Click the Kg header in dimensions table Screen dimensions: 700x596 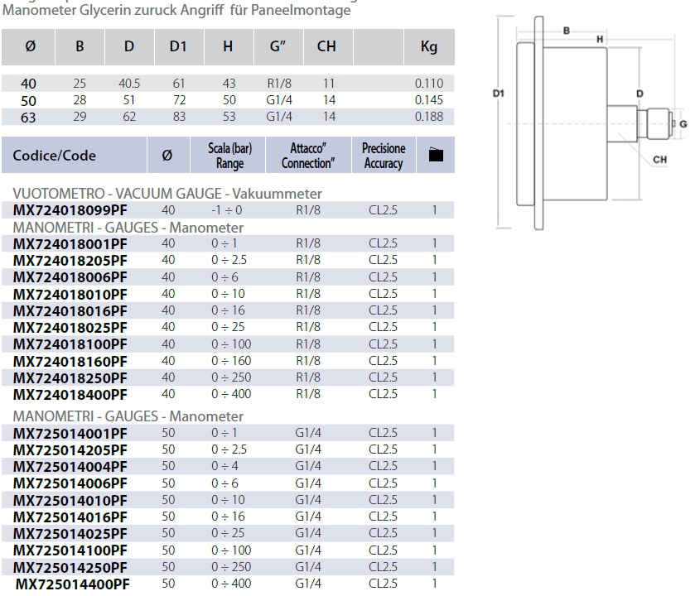point(429,46)
